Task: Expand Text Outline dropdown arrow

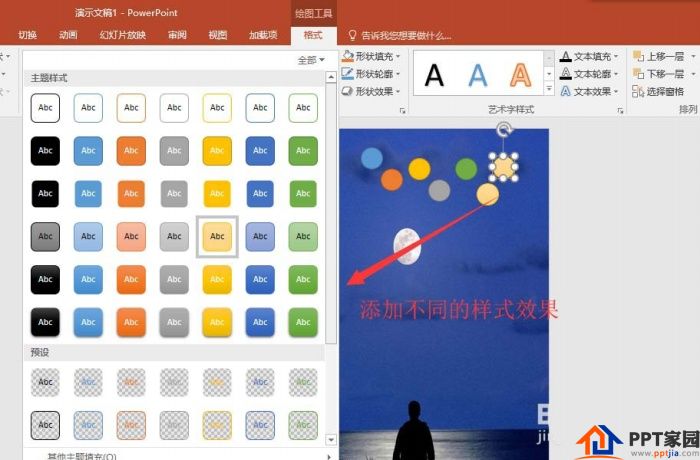Action: pyautogui.click(x=616, y=74)
